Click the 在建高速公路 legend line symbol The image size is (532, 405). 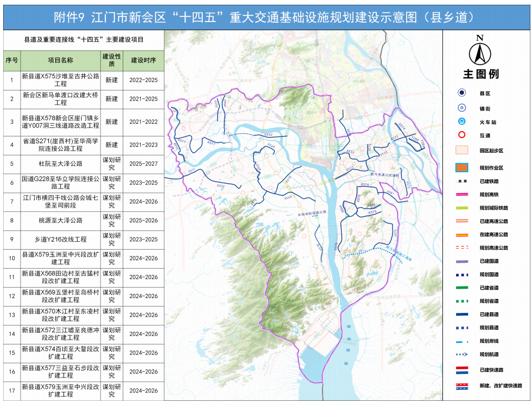(x=462, y=234)
